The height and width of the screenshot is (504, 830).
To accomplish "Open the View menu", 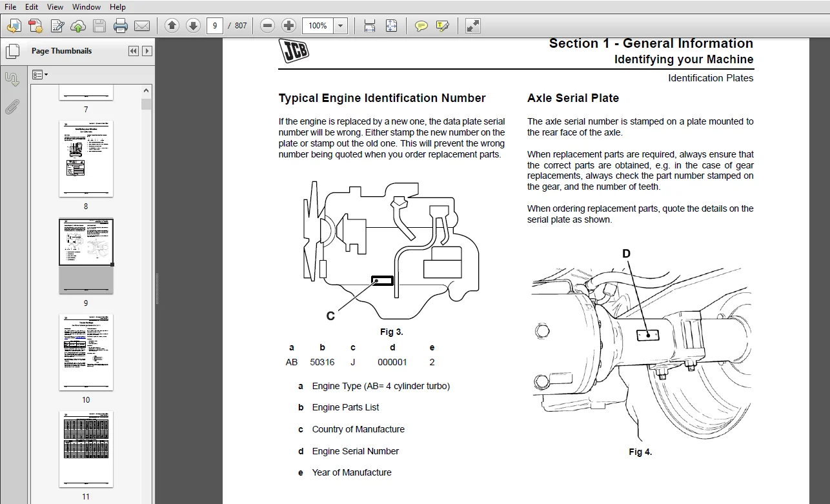I will [56, 6].
